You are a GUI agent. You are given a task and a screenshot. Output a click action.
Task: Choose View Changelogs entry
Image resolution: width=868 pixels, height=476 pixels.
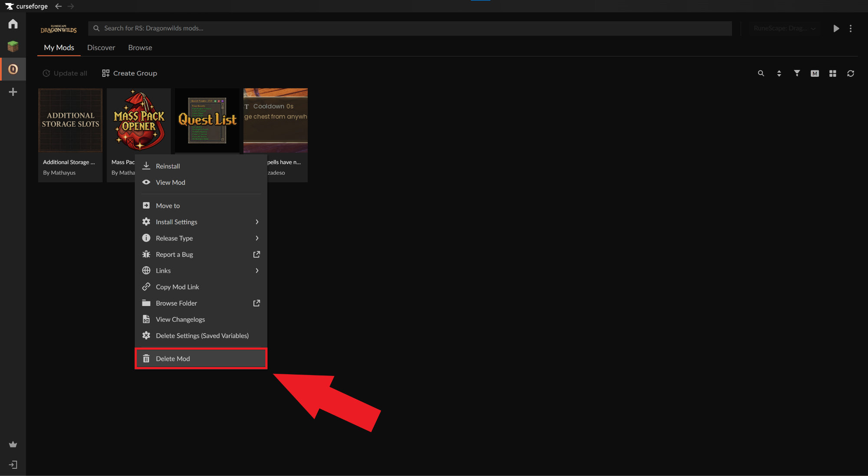201,319
